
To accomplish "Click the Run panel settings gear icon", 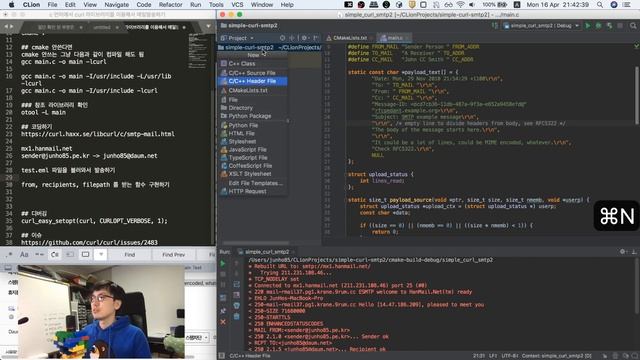I will coord(623,252).
